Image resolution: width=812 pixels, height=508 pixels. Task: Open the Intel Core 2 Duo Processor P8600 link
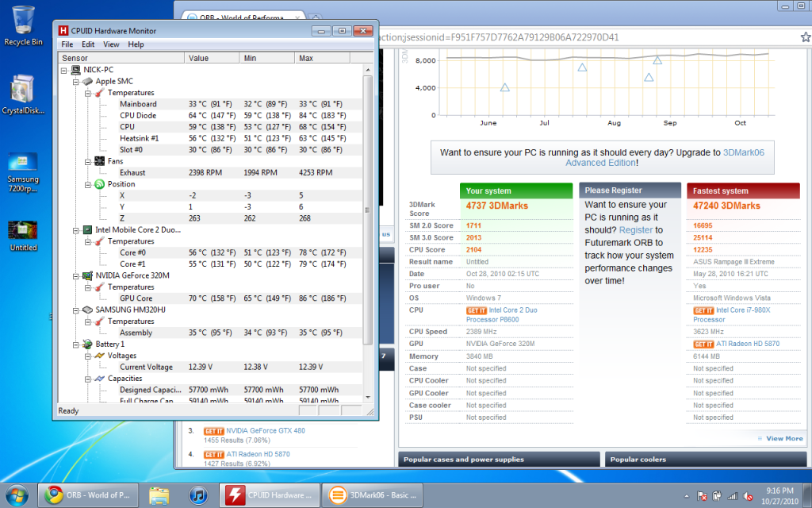click(x=502, y=315)
